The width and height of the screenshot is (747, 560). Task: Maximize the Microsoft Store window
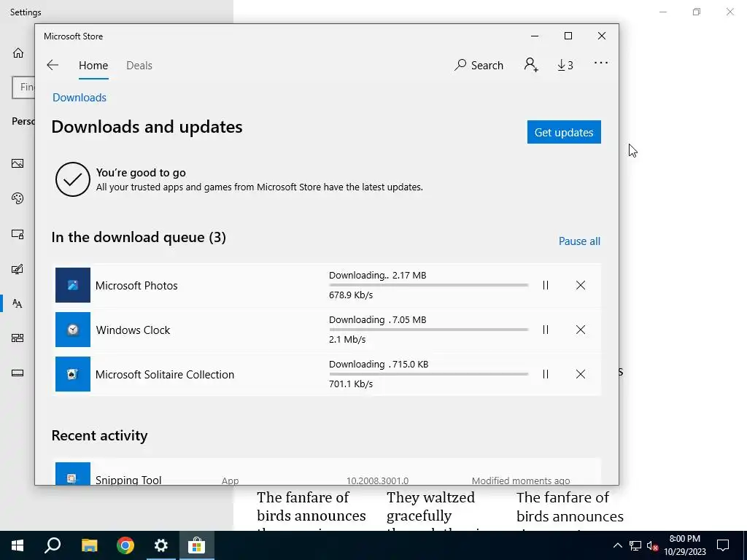568,36
